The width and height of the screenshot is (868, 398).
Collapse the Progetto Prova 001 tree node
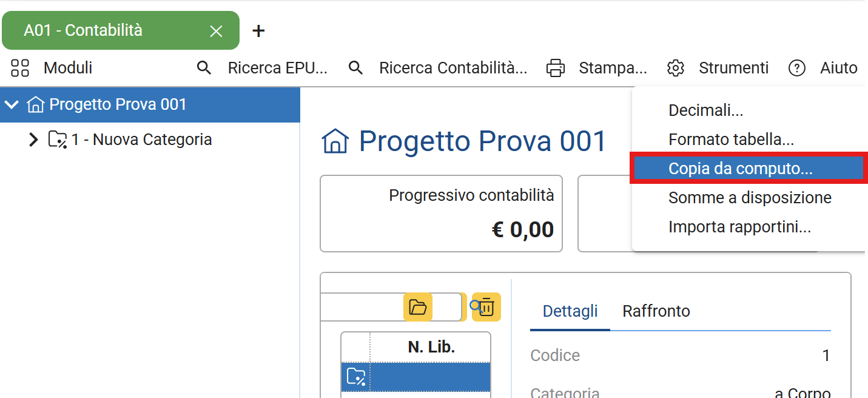click(12, 104)
